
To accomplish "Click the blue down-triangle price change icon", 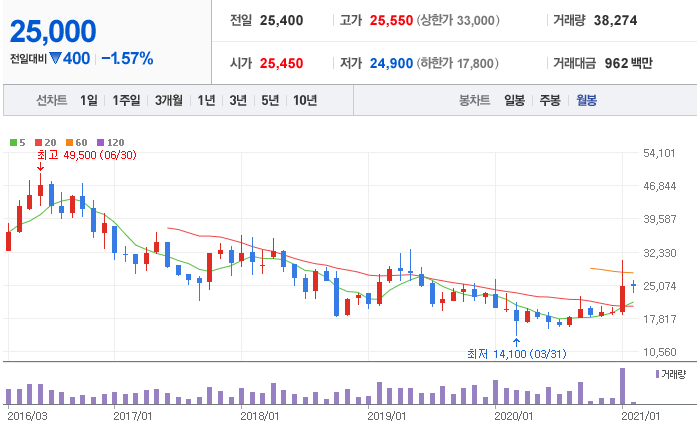I will click(x=55, y=58).
